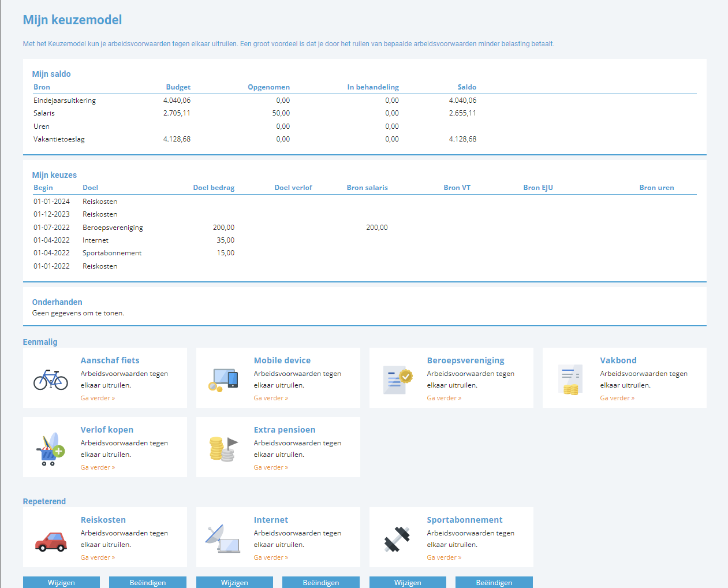Click the red car Reiskosten icon
This screenshot has width=728, height=588.
51,541
